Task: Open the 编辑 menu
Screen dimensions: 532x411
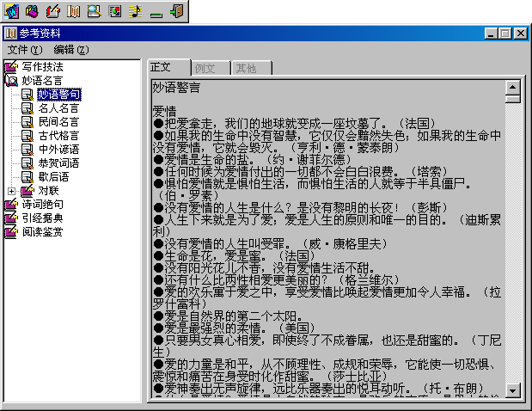Action: pos(70,49)
